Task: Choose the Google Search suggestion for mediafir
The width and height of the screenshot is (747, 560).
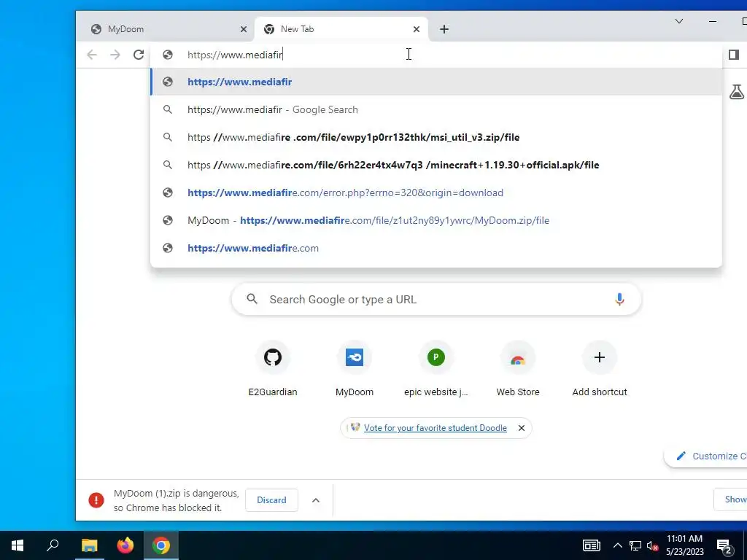Action: (436, 109)
